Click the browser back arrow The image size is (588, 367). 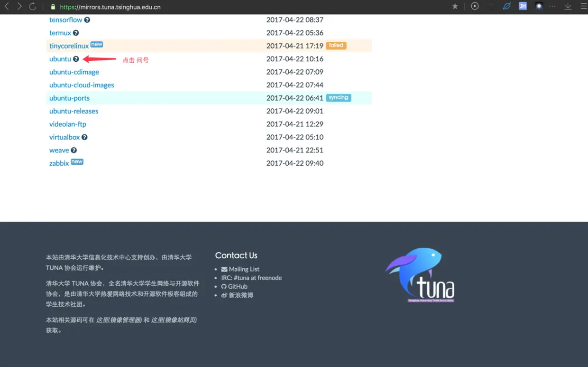[x=7, y=7]
